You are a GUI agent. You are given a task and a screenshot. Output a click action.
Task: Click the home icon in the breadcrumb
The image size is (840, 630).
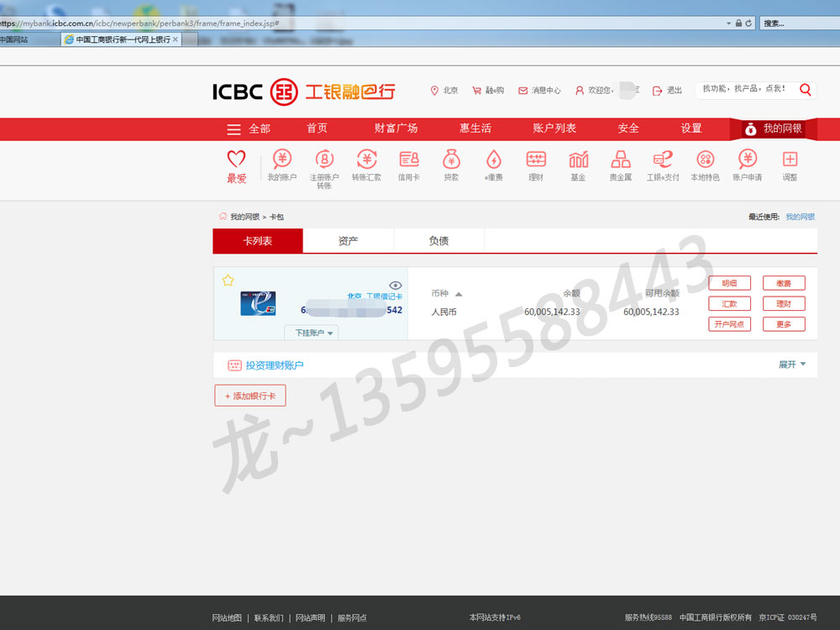click(x=223, y=217)
